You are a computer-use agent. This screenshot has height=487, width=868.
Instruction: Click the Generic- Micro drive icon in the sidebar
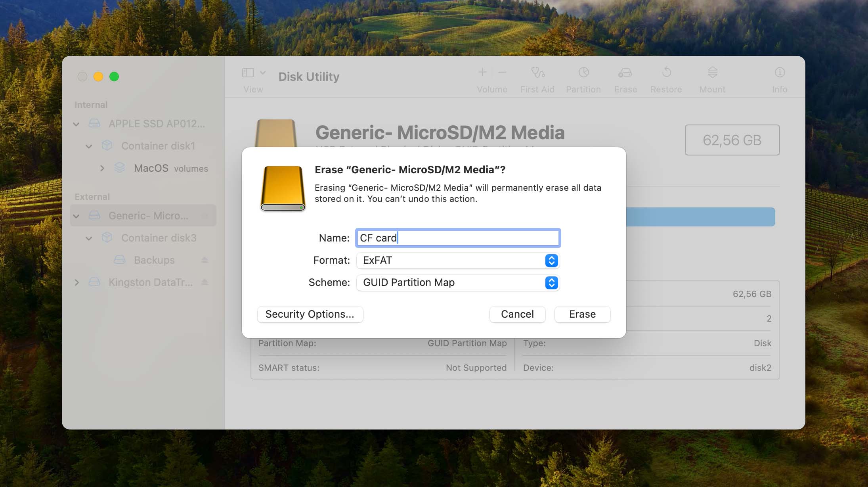pyautogui.click(x=94, y=215)
